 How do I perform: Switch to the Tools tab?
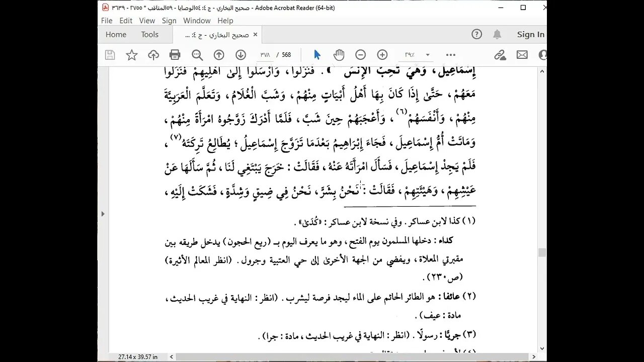coord(150,35)
